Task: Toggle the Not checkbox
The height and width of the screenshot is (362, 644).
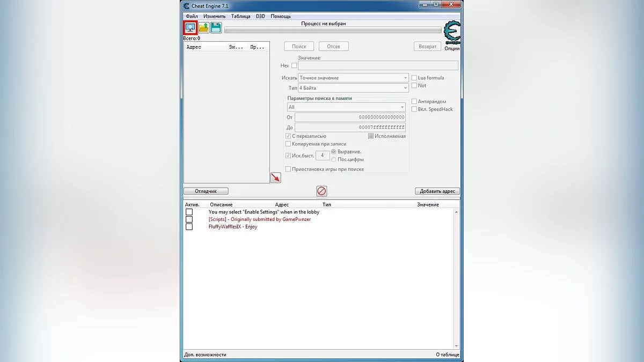Action: click(x=414, y=85)
